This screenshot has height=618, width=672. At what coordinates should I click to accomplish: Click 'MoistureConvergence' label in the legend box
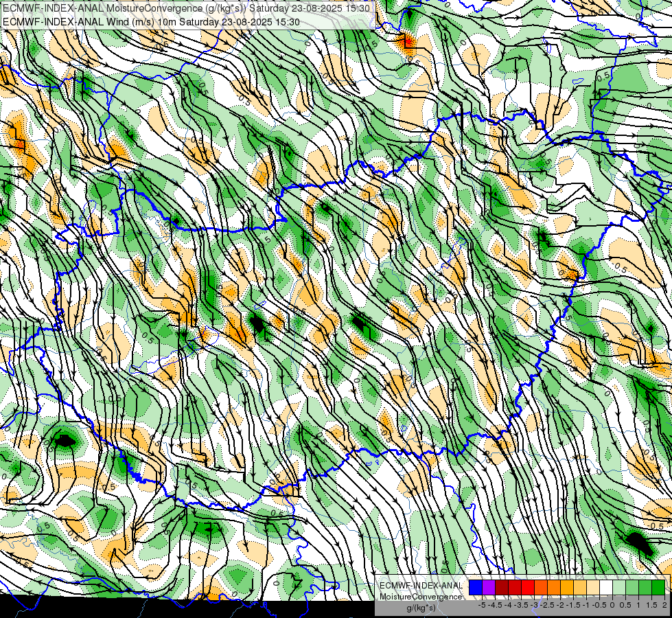pos(421,597)
